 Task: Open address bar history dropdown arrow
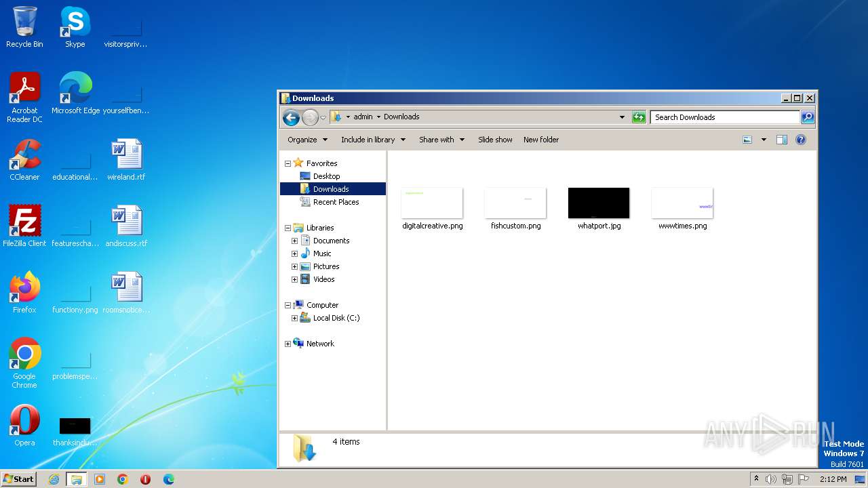[622, 117]
